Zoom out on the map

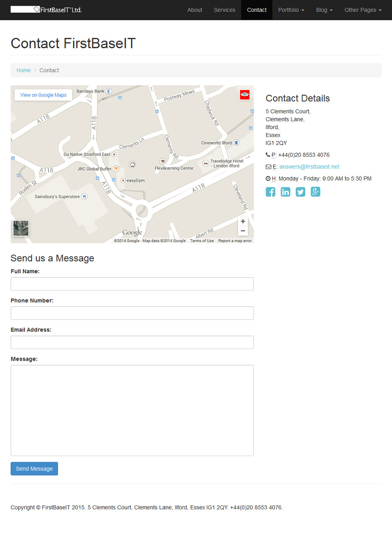[243, 231]
